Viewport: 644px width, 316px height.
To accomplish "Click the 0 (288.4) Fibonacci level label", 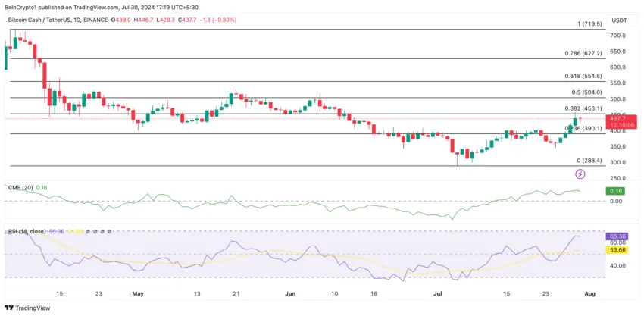I will click(589, 161).
